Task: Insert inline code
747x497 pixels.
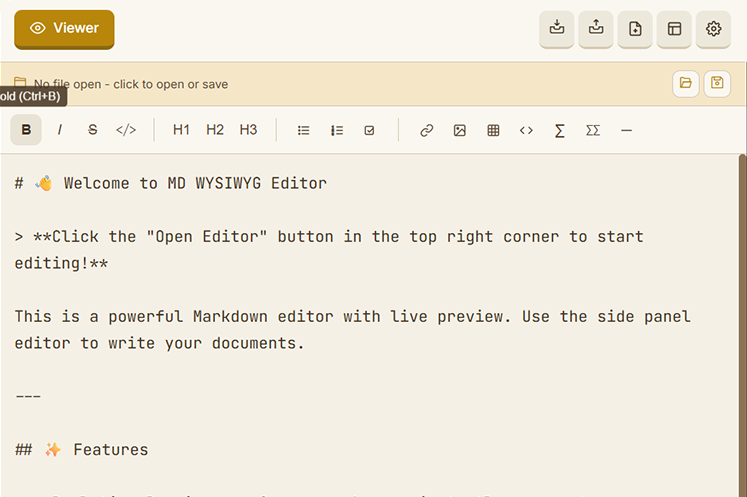Action: (126, 130)
